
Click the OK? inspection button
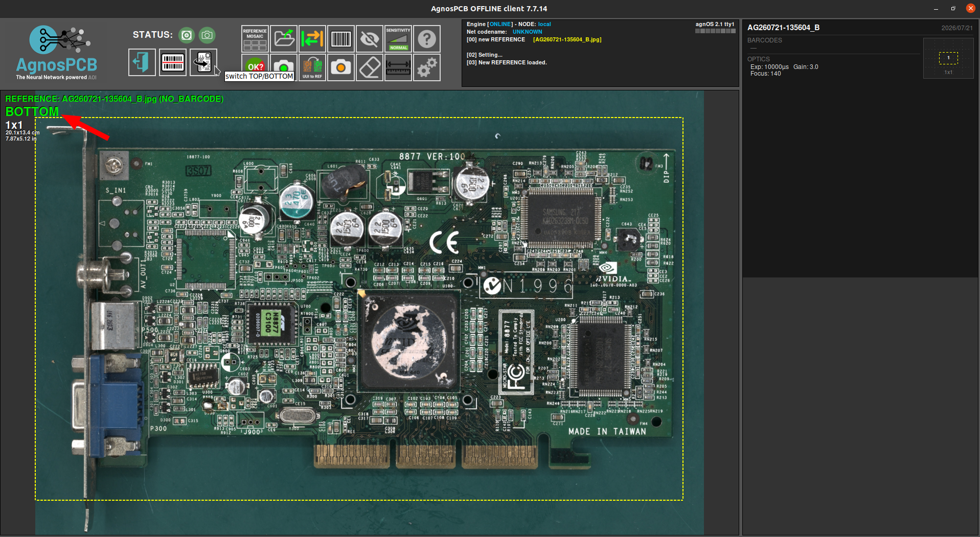click(255, 67)
